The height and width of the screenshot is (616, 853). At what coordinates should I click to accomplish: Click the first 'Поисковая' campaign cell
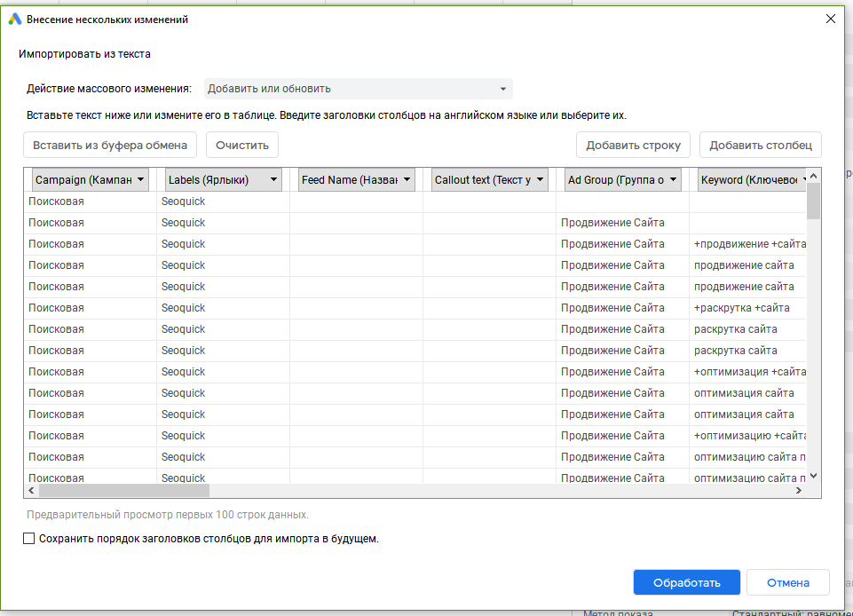pos(91,201)
